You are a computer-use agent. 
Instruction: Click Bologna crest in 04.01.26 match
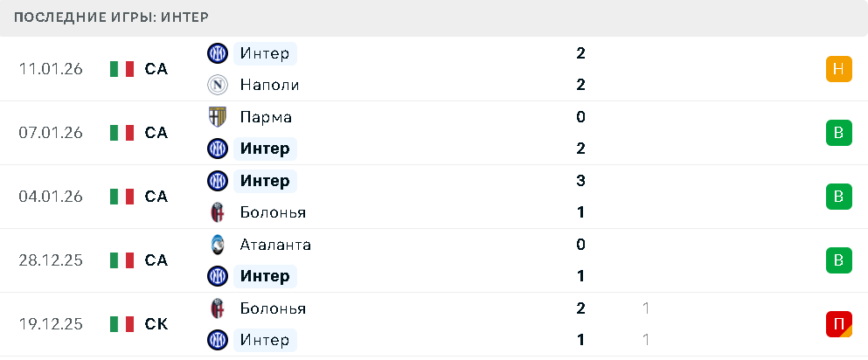tap(217, 212)
